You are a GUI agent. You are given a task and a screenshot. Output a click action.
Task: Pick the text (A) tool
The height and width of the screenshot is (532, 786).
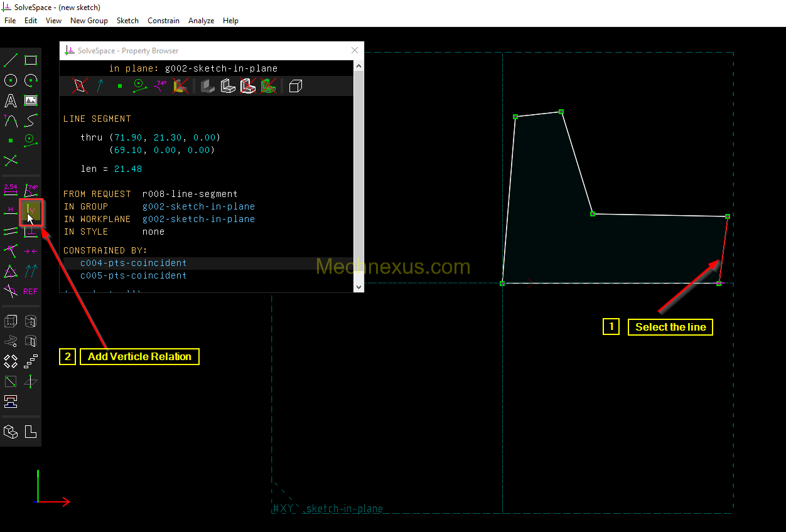click(x=11, y=100)
